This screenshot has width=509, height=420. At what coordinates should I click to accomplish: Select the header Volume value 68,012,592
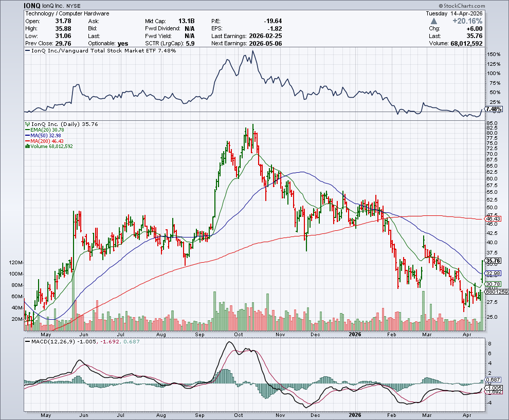pyautogui.click(x=466, y=44)
